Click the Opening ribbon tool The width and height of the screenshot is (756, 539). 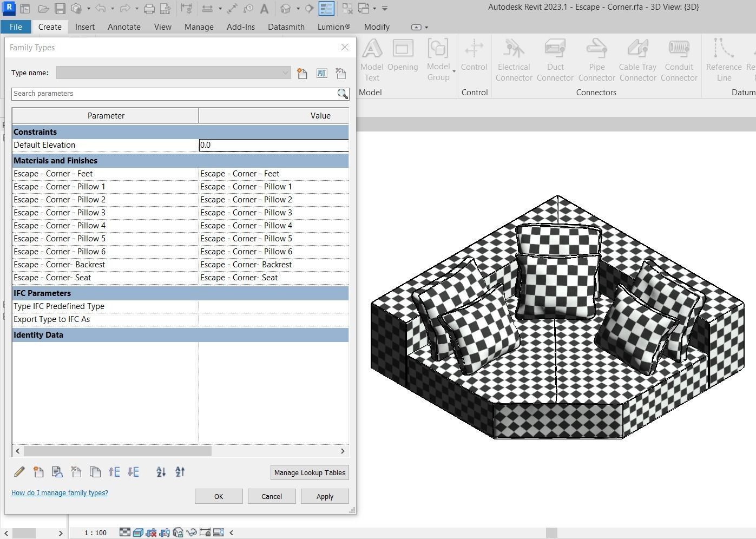(403, 55)
